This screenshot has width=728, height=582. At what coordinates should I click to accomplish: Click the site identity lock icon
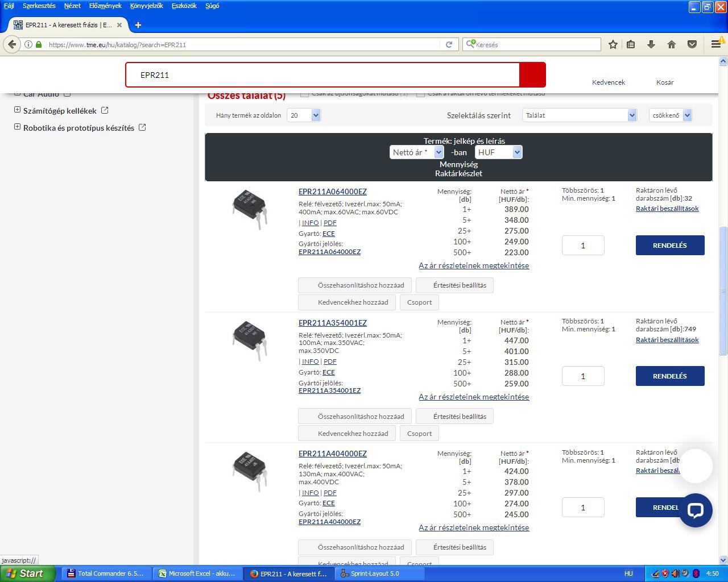point(39,44)
